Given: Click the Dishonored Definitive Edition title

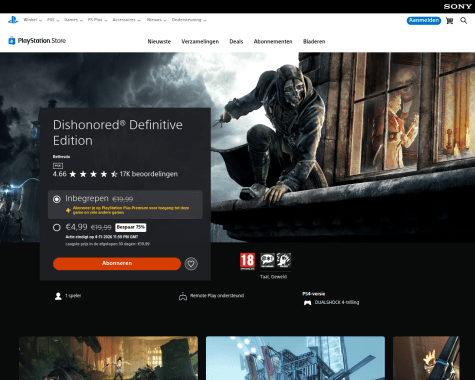Looking at the screenshot, I should (x=118, y=133).
